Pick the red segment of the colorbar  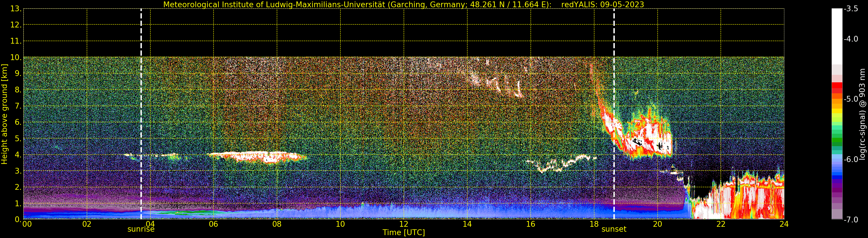tap(837, 88)
